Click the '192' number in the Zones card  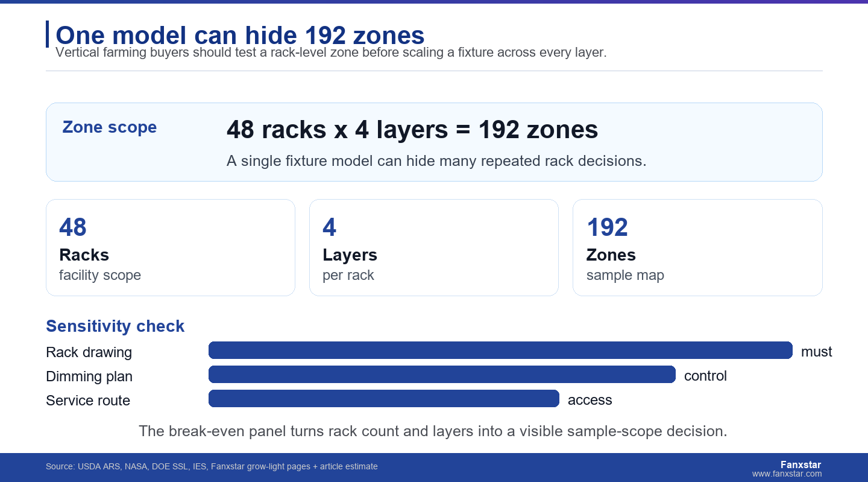click(607, 227)
